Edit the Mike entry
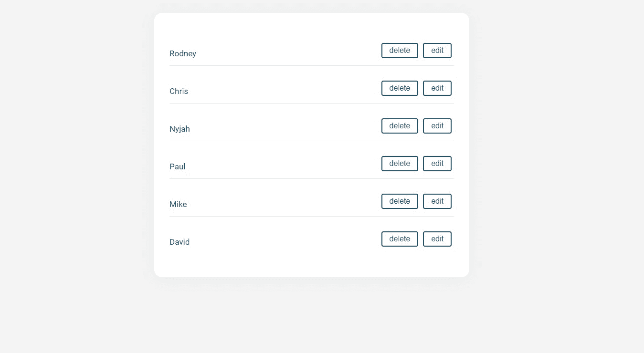The image size is (644, 353). tap(437, 201)
